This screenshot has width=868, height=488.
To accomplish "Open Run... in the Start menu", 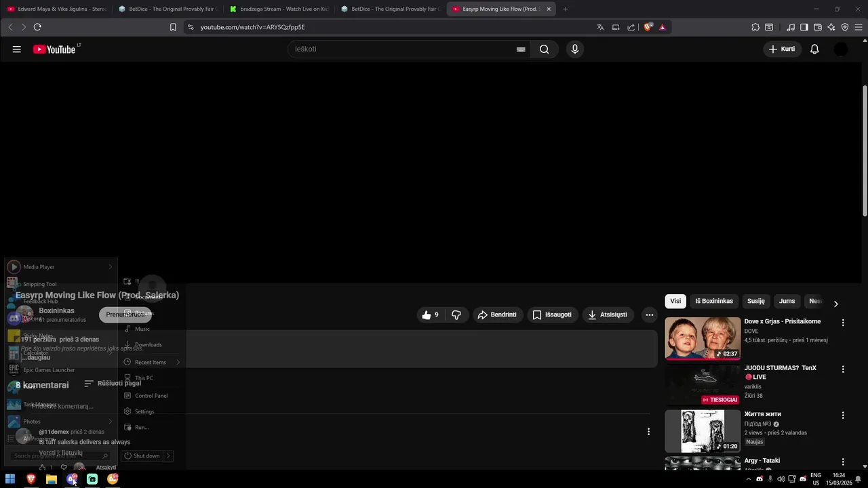I will click(x=141, y=427).
